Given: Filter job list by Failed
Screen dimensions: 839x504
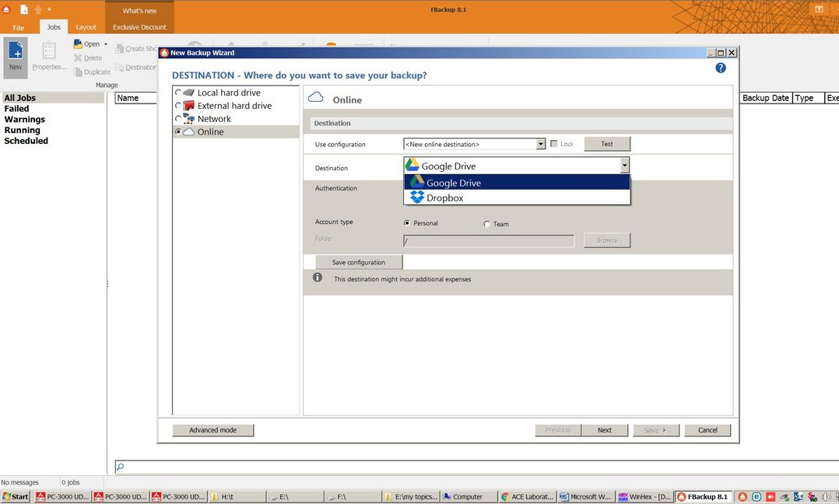Looking at the screenshot, I should point(16,108).
